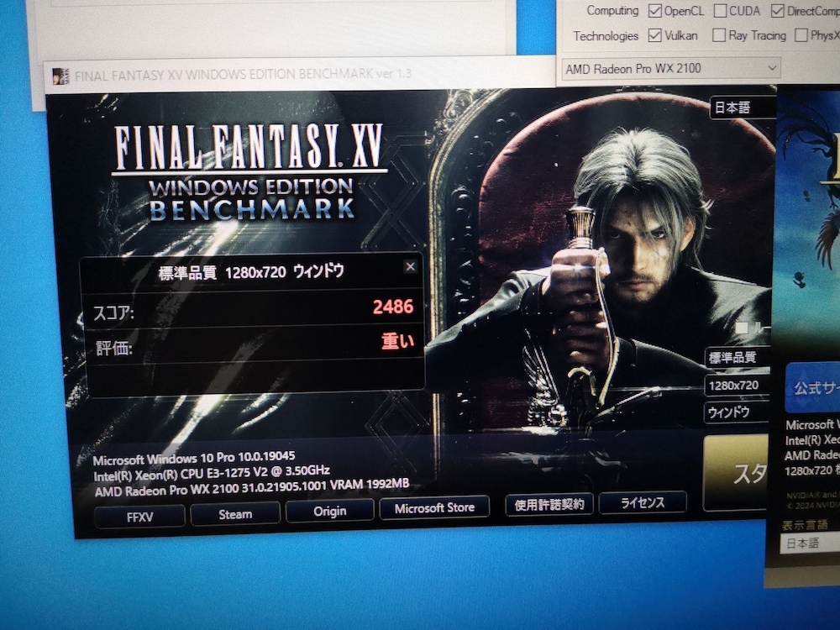Screen dimensions: 840x630
Task: Open the 使用許諾契約 agreement button
Action: point(549,505)
